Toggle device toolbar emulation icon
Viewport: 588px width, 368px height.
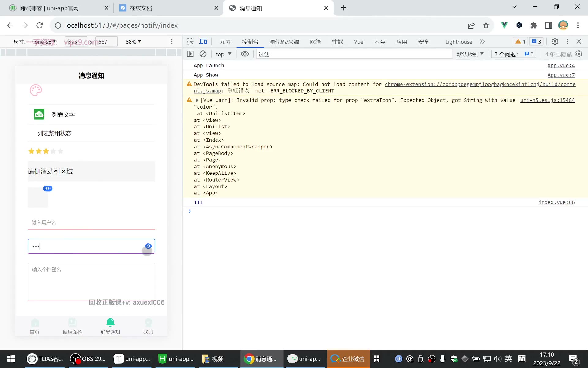[x=203, y=41]
